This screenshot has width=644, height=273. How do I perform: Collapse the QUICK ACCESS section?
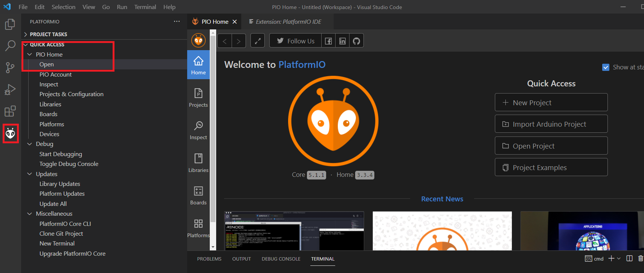tap(104, 44)
